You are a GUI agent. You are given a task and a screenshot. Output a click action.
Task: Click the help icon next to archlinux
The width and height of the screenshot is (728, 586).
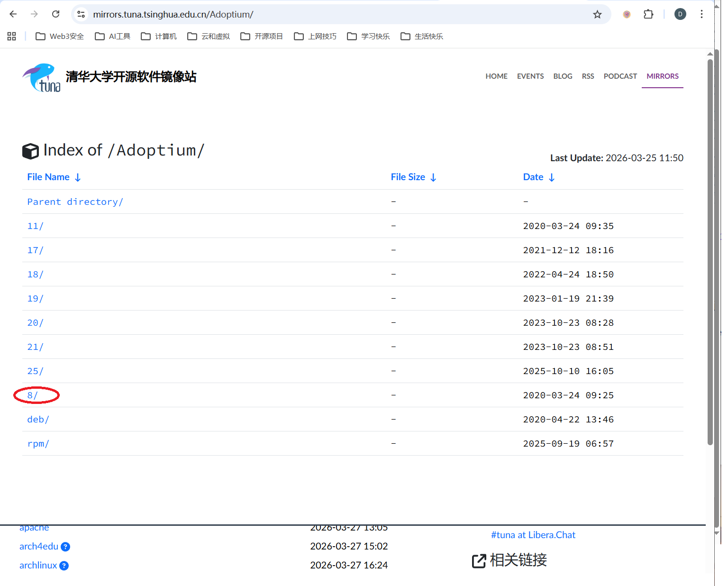tap(64, 566)
